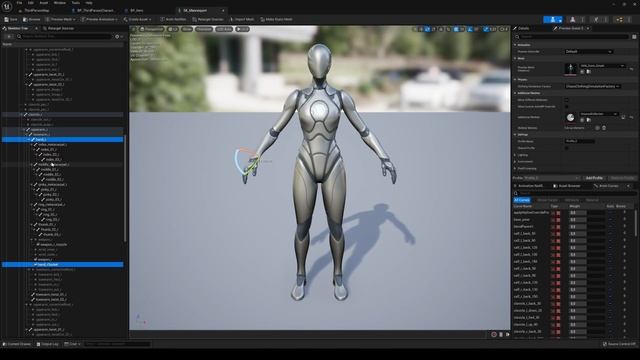
Task: Add an element to the Skeletal Meshes array
Action: (x=597, y=128)
